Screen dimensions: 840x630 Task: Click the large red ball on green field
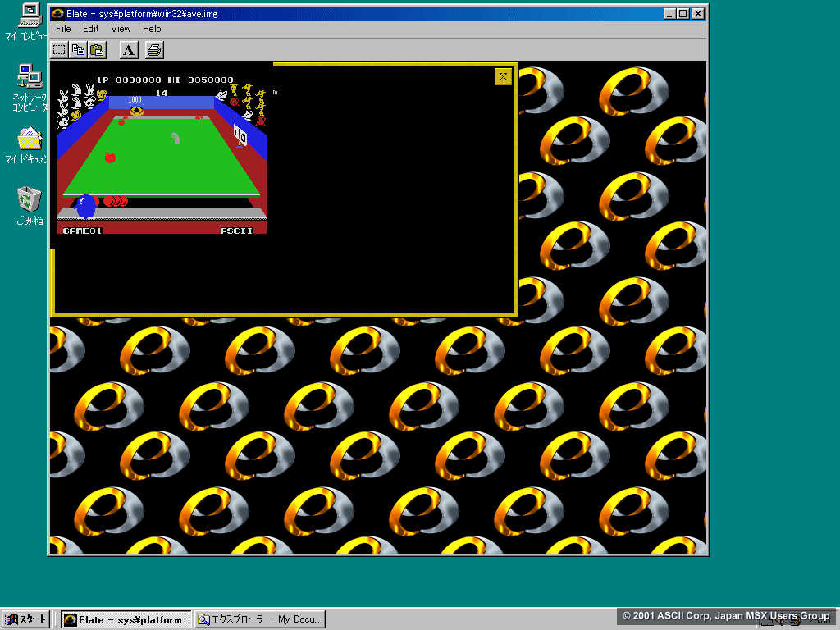pyautogui.click(x=111, y=157)
